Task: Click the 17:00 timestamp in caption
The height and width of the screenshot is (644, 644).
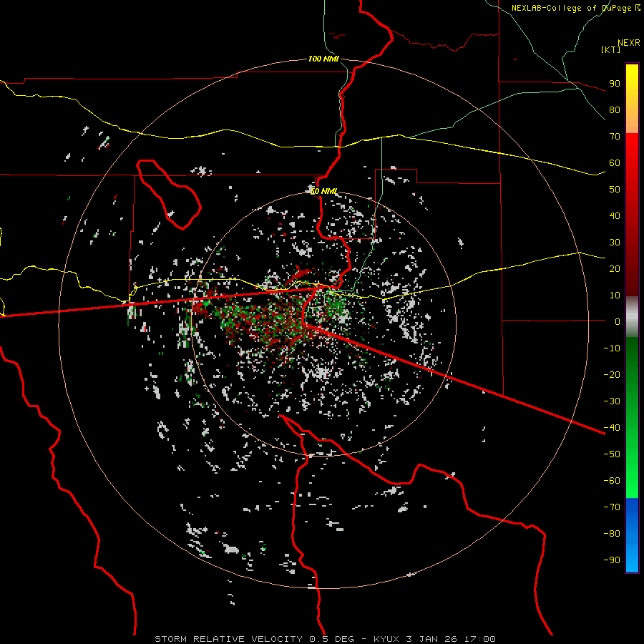Action: (480, 639)
